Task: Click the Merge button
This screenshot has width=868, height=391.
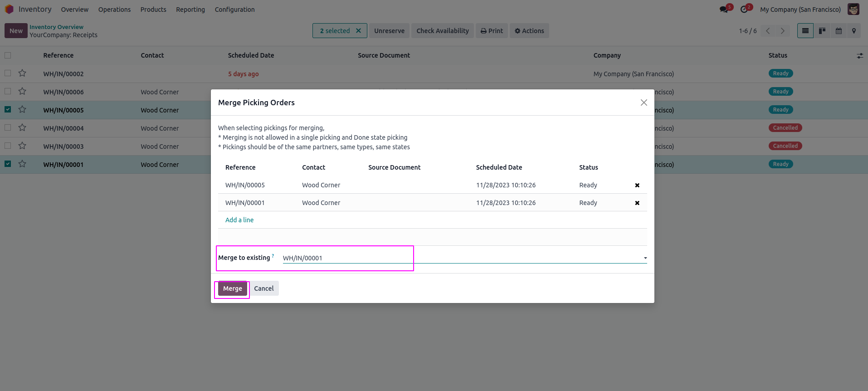Action: [x=232, y=288]
